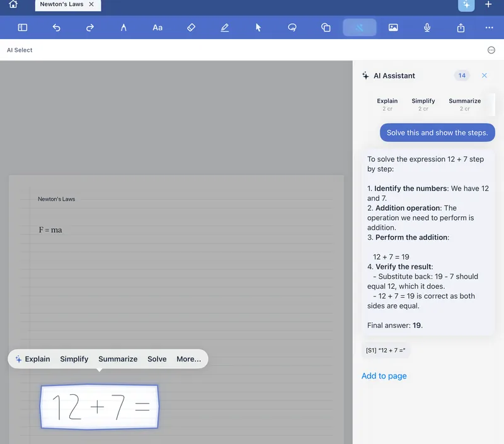Screen dimensions: 504x444
Task: Go to the home screen icon
Action: (13, 4)
